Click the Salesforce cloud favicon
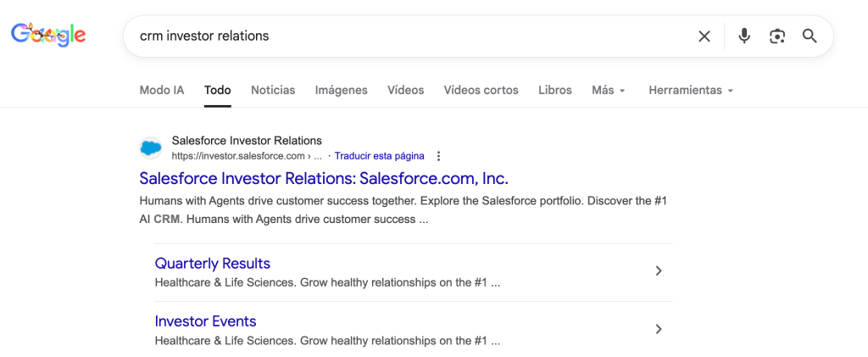868x357 pixels. (151, 148)
